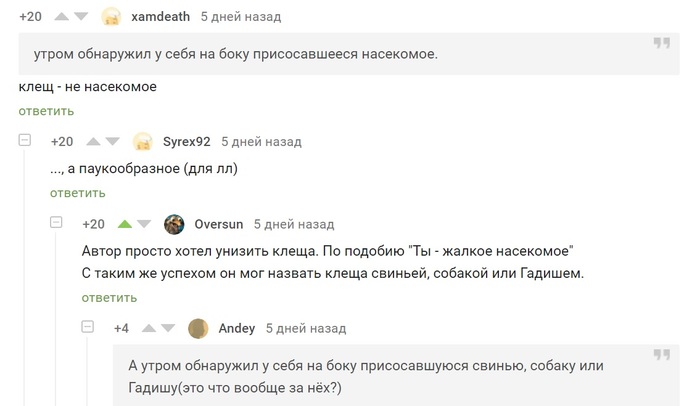The image size is (700, 406).
Task: Click the green upvote on Oversun's comment
Action: click(x=125, y=224)
